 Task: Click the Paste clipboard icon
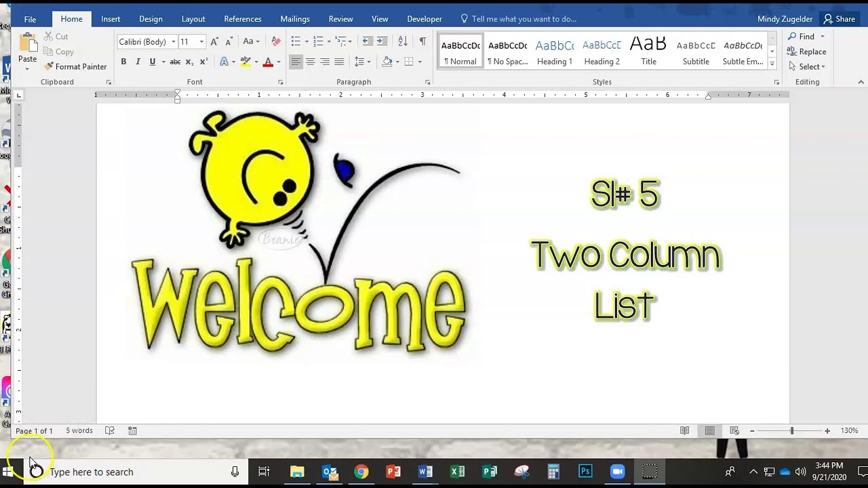(x=28, y=43)
